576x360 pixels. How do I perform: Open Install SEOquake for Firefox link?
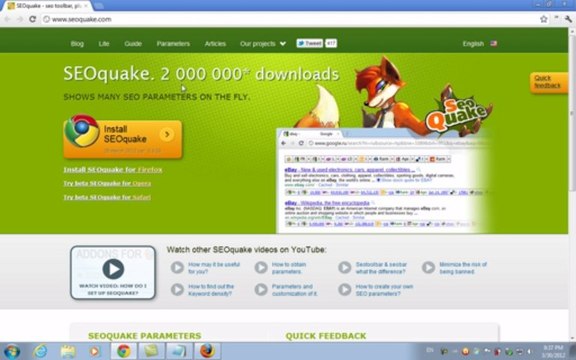pos(113,170)
